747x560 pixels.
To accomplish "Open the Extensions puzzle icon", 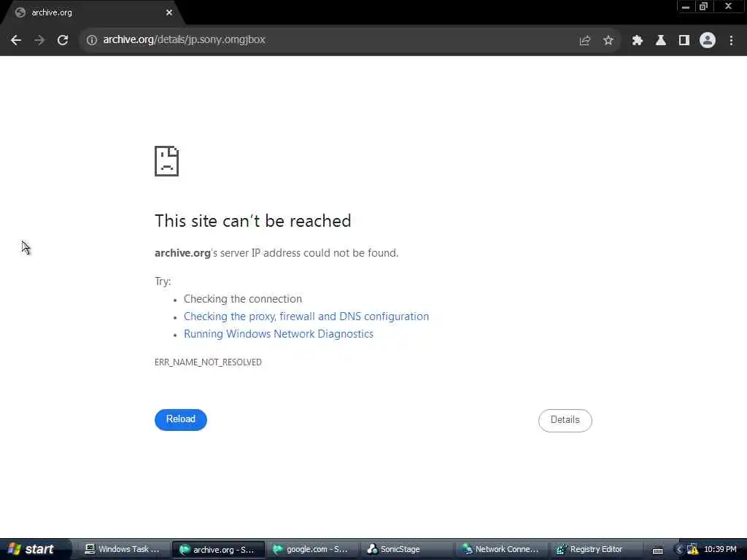I will coord(638,41).
